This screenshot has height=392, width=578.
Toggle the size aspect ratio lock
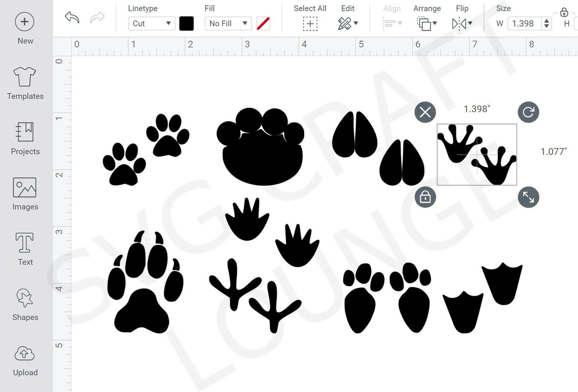[x=564, y=13]
